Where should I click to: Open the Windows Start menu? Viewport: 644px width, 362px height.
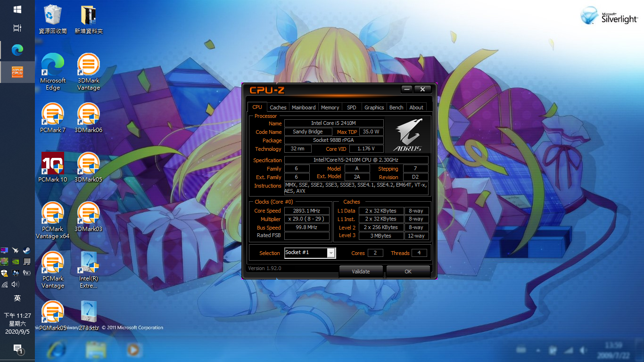tap(17, 9)
